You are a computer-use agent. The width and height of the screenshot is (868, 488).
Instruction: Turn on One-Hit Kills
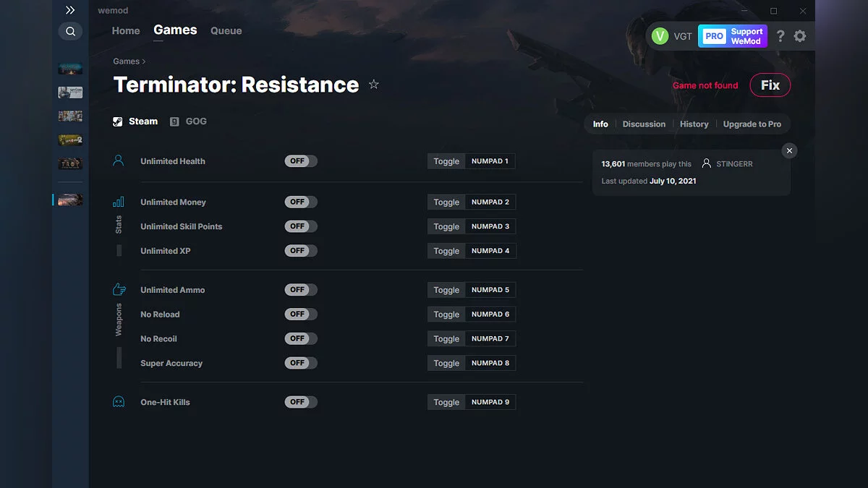pyautogui.click(x=300, y=401)
